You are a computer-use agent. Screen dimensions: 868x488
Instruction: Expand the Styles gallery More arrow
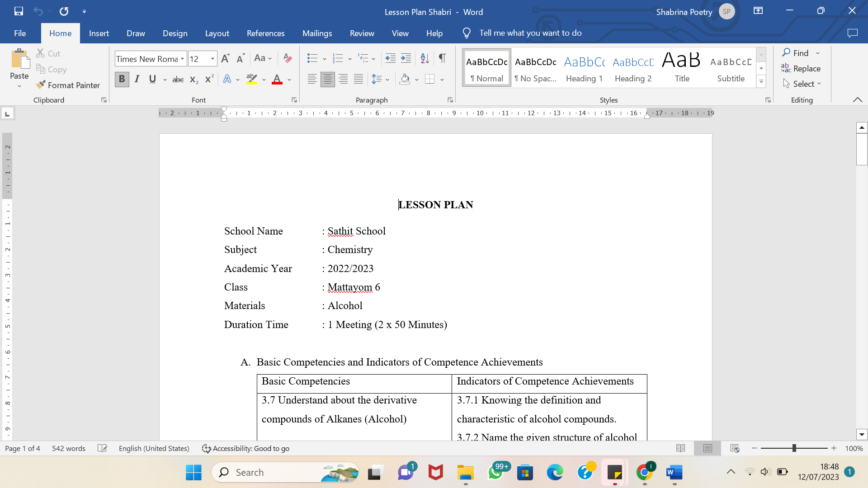click(x=761, y=82)
